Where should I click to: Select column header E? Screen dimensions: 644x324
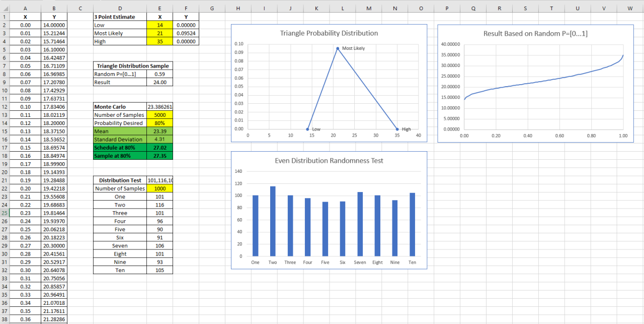(159, 8)
